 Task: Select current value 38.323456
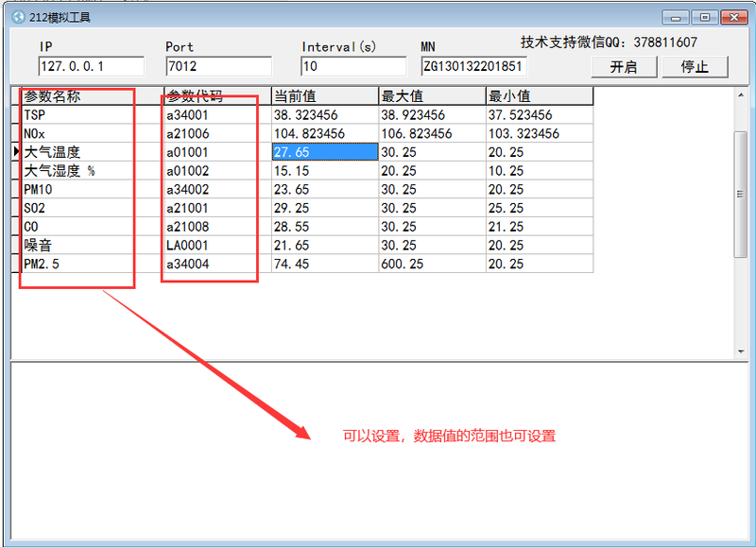coord(325,114)
